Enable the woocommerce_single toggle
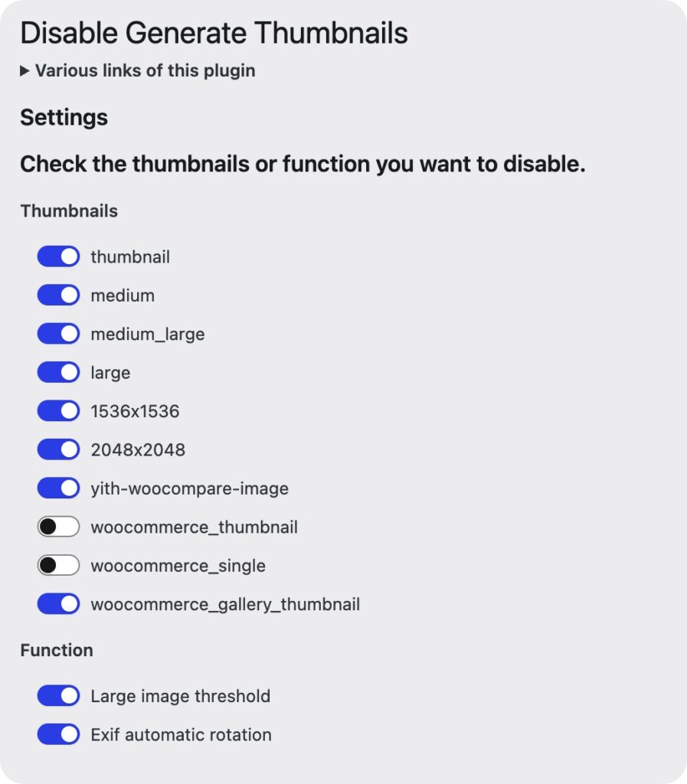The height and width of the screenshot is (784, 687). (58, 566)
